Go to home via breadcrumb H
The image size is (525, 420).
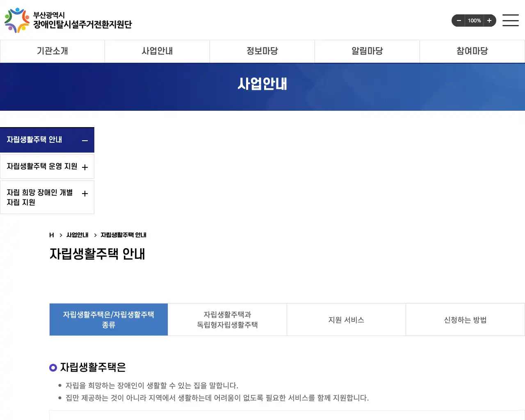click(52, 235)
